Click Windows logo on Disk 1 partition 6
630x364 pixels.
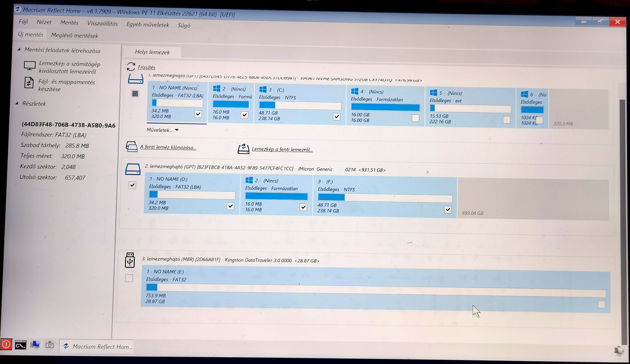coord(525,94)
